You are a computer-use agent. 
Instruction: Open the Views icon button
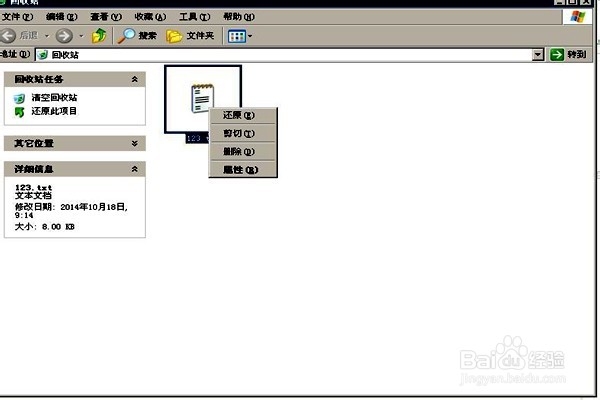pos(236,36)
